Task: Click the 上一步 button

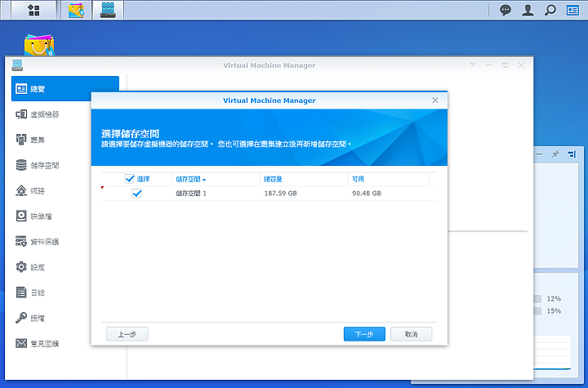Action: [x=127, y=334]
